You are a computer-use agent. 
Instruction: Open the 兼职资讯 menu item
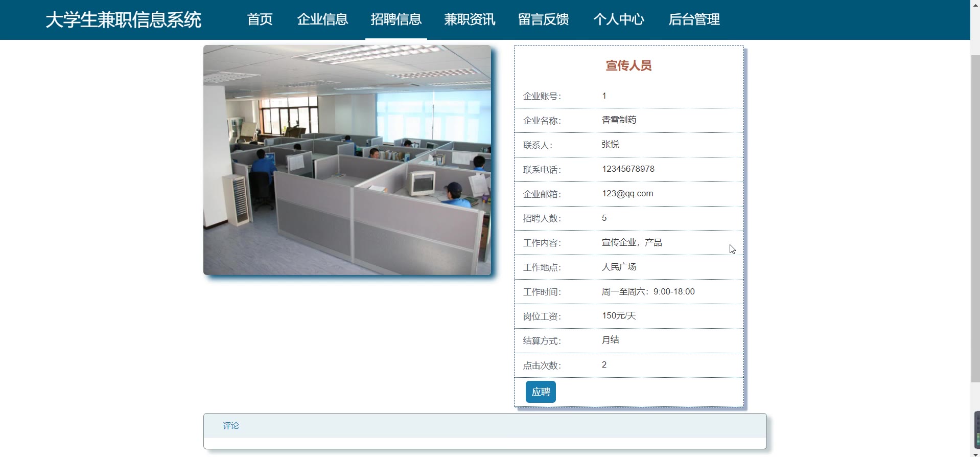pyautogui.click(x=470, y=19)
